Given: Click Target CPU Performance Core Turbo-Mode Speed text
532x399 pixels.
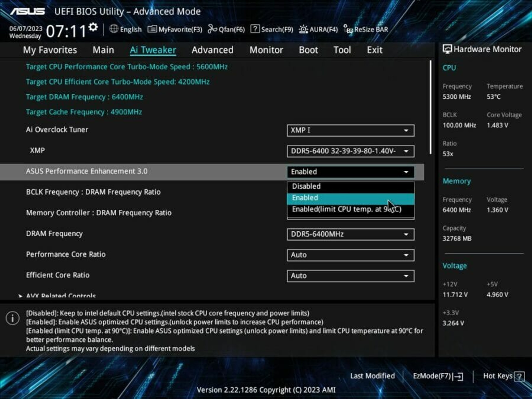Looking at the screenshot, I should coord(127,67).
